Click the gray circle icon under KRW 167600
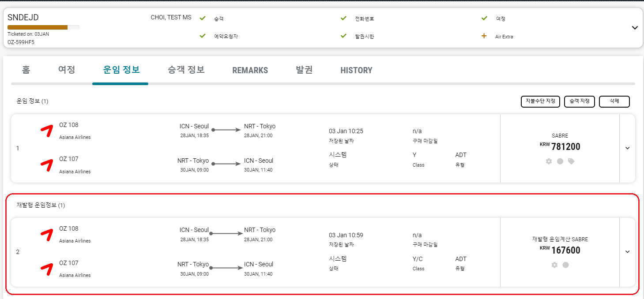644x299 pixels. 565,265
